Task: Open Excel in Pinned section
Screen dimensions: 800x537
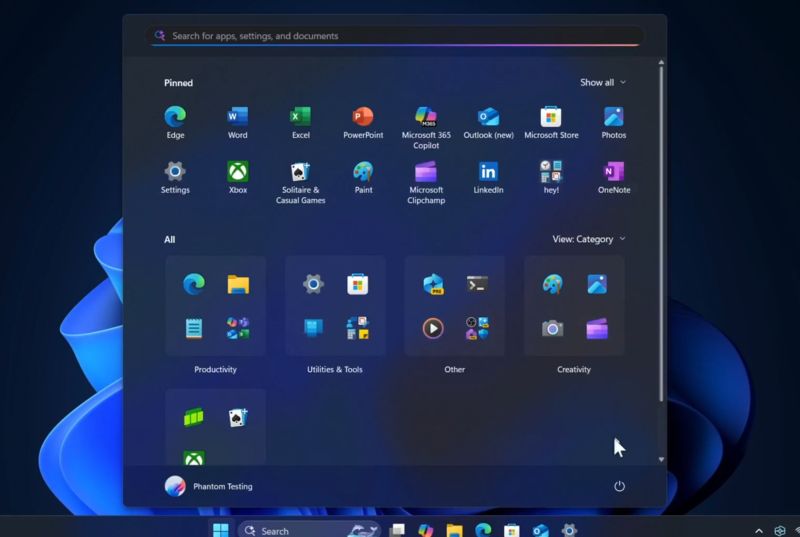Action: pyautogui.click(x=301, y=122)
